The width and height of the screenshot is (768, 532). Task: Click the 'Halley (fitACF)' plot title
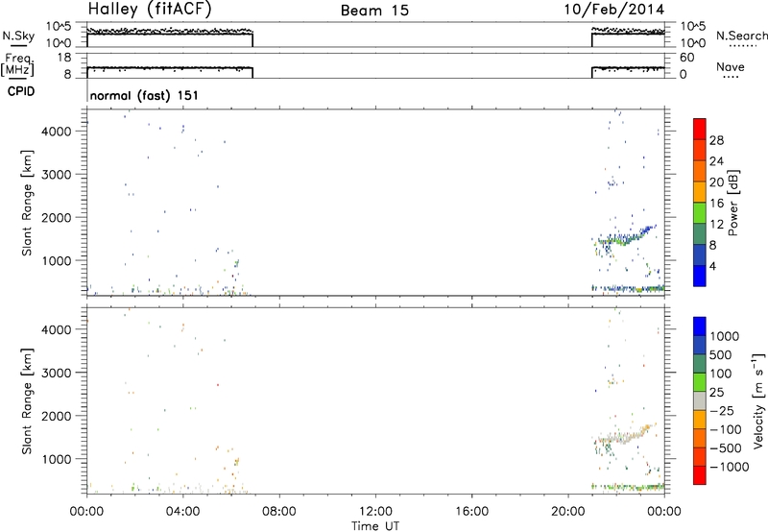coord(150,9)
